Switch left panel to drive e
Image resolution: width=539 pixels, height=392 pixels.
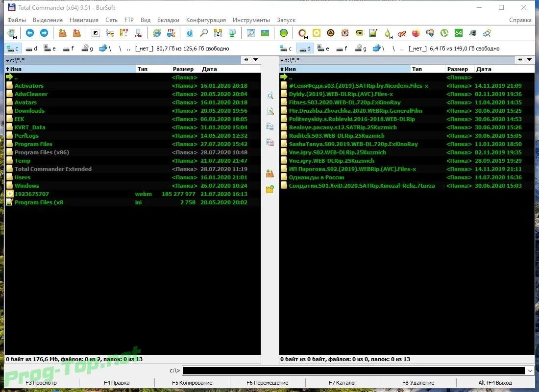[x=50, y=49]
